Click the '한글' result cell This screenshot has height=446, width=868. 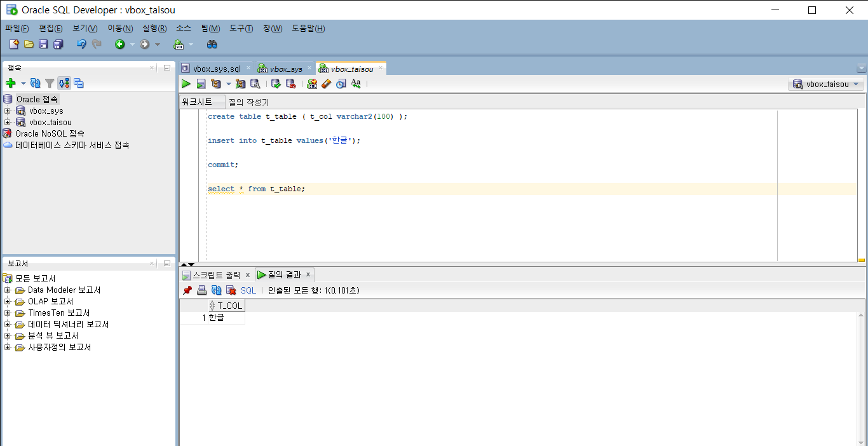[x=226, y=318]
